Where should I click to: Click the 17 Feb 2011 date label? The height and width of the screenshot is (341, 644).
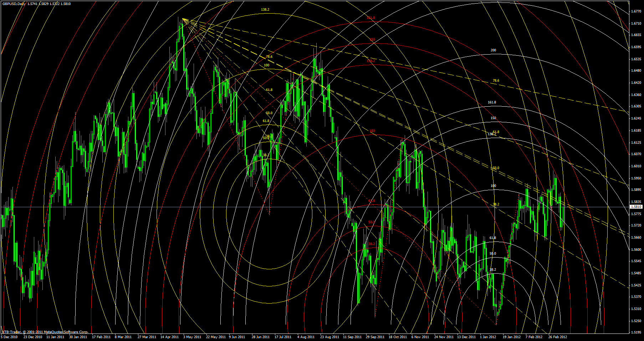[101, 337]
